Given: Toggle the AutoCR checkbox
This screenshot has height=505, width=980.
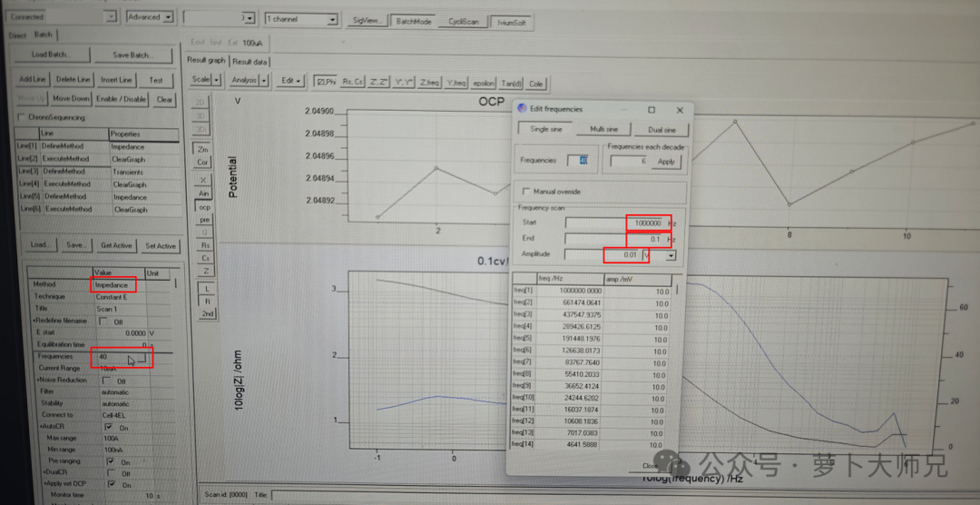Looking at the screenshot, I should coord(108,428).
